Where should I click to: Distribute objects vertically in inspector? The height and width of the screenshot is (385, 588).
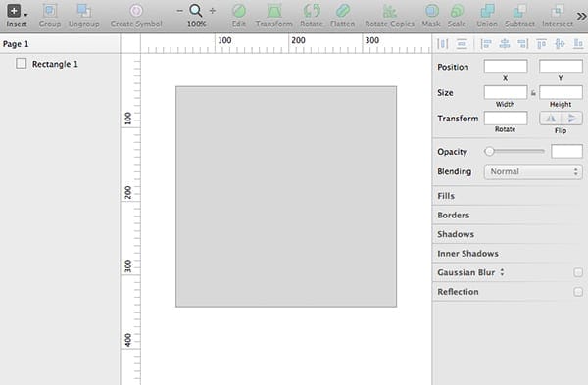pyautogui.click(x=462, y=44)
